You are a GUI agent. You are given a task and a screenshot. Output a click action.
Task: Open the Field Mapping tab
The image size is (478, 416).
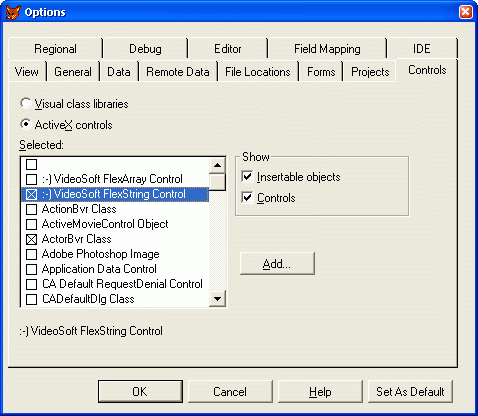tap(327, 49)
